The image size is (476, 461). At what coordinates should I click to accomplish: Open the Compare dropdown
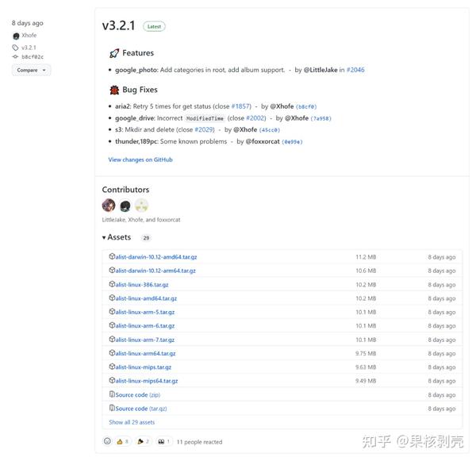tap(31, 70)
